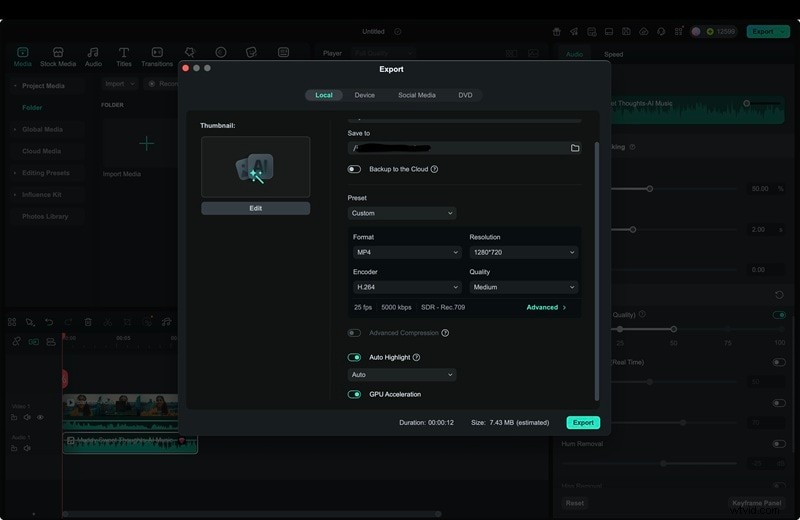Click the AI thumbnail preview

(256, 167)
